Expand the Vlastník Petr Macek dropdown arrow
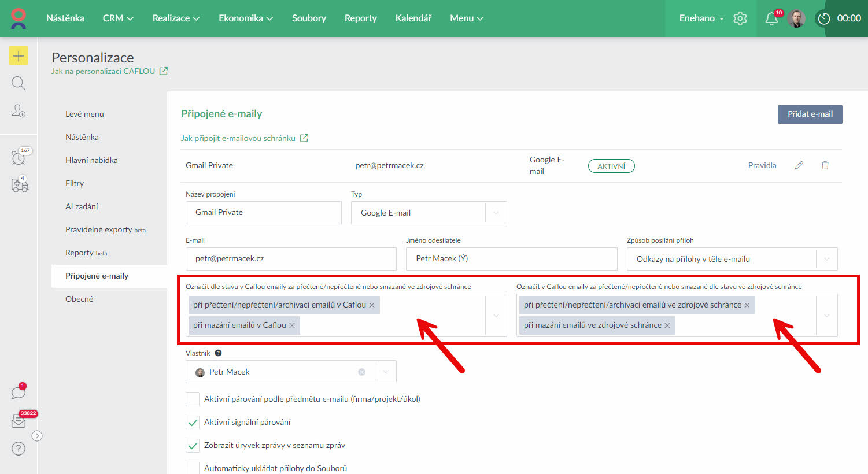This screenshot has width=868, height=474. [385, 372]
